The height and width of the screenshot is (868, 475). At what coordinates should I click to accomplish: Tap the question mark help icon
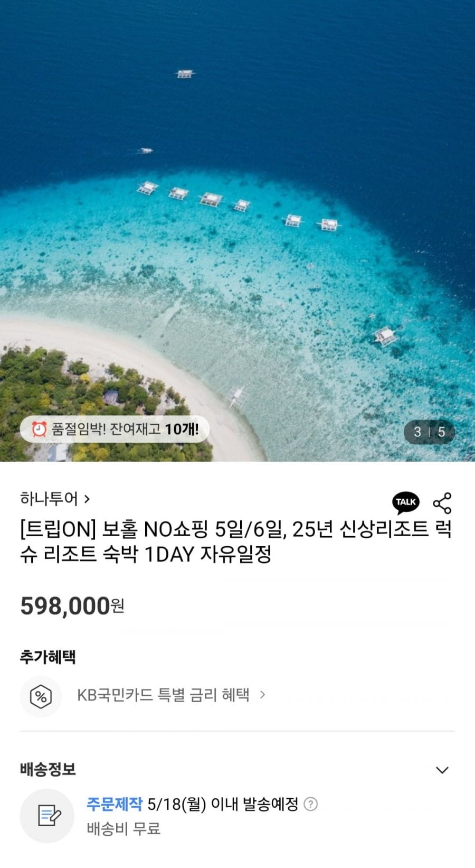tap(311, 804)
